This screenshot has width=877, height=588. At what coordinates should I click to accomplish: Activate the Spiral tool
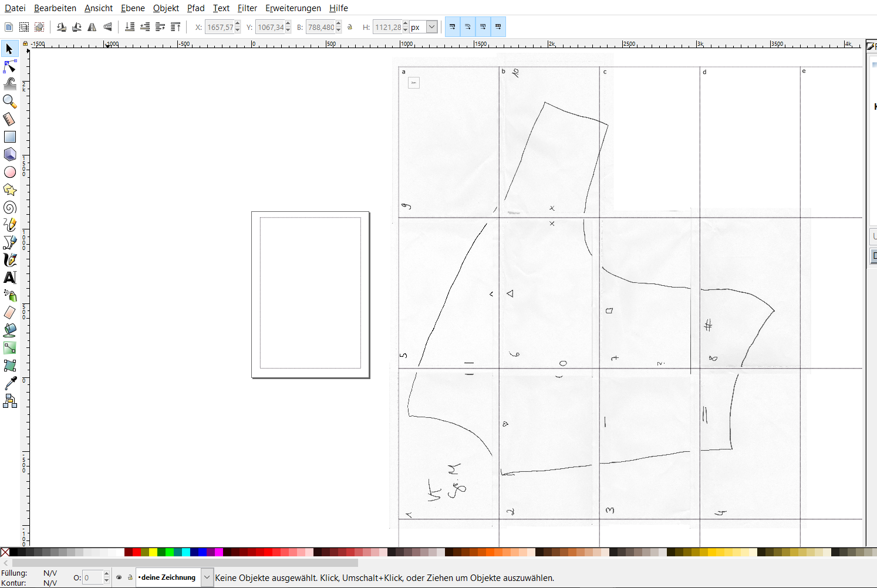(x=10, y=207)
